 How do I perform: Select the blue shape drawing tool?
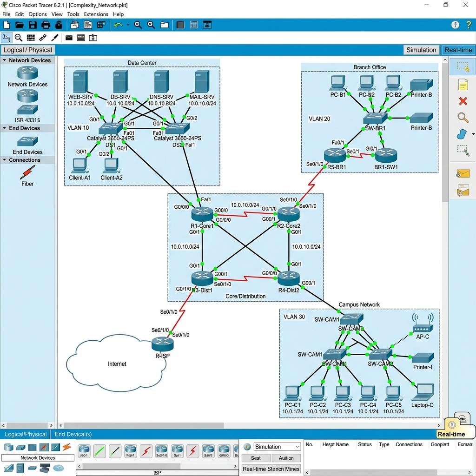462,134
